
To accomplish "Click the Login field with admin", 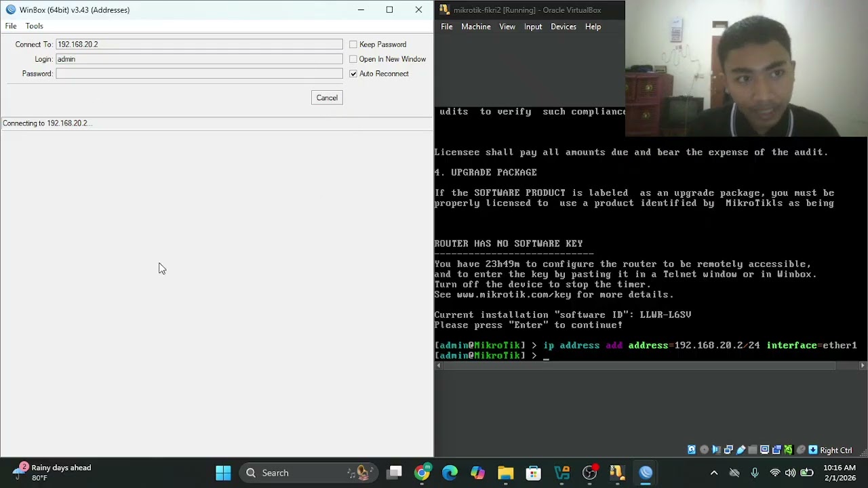I will coord(199,59).
